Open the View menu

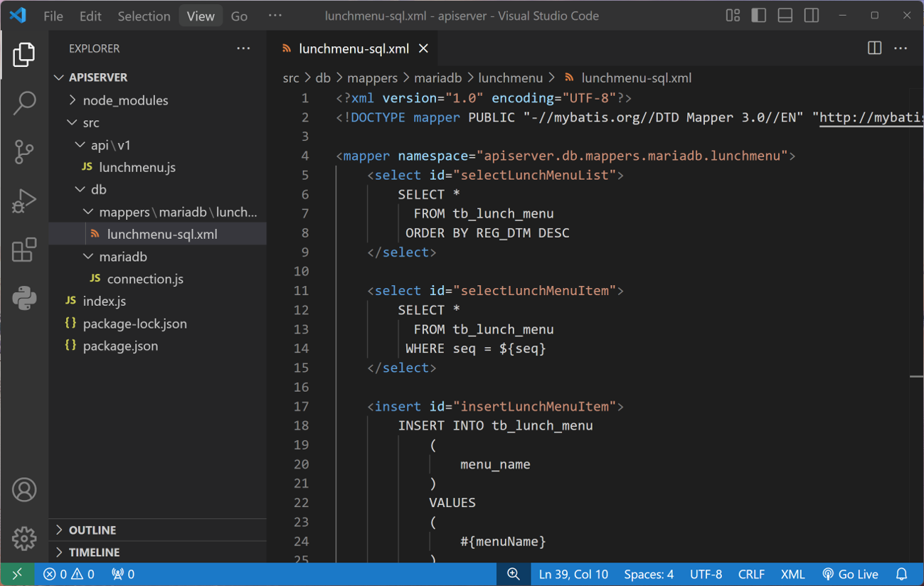click(x=201, y=16)
